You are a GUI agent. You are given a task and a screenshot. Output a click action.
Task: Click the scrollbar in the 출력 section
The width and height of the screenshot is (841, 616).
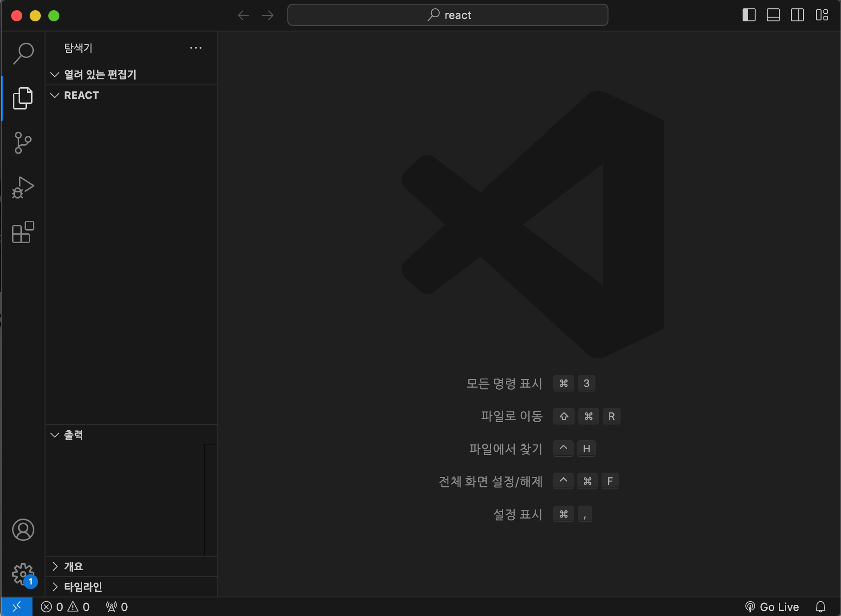[211, 500]
